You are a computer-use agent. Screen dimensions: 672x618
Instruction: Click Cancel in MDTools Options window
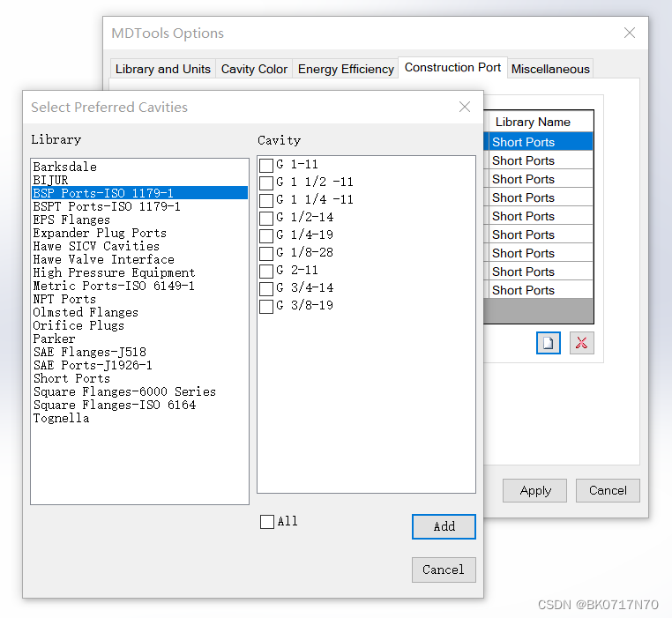click(608, 490)
